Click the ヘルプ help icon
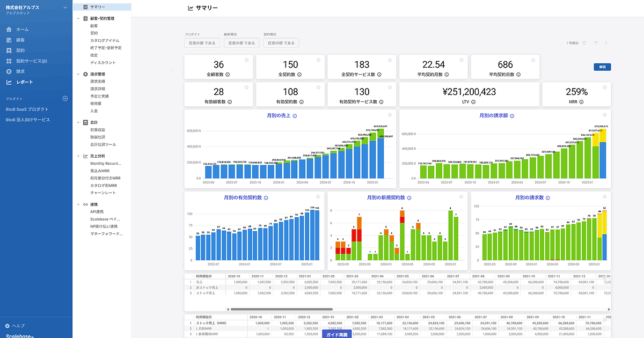Screen dimensions: 644x338 [x=8, y=326]
